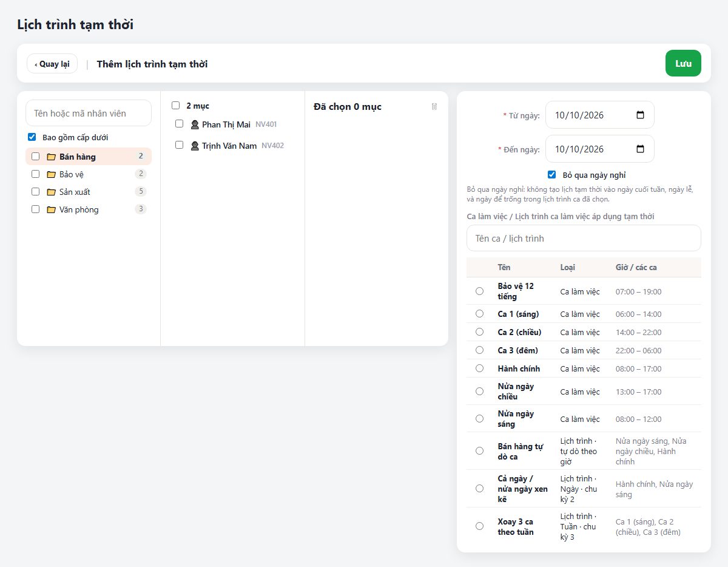Viewport: 728px width, 567px height.
Task: Click the Từ ngày date field
Action: 600,115
